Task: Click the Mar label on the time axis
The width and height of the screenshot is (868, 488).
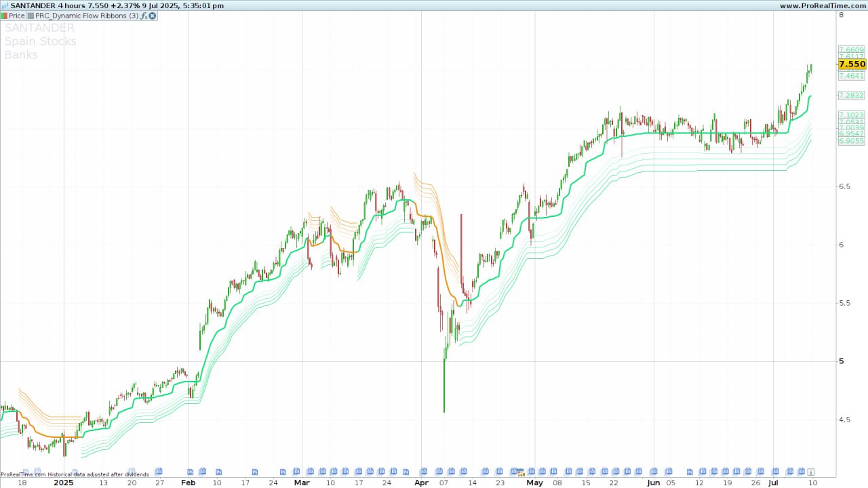Action: [302, 483]
